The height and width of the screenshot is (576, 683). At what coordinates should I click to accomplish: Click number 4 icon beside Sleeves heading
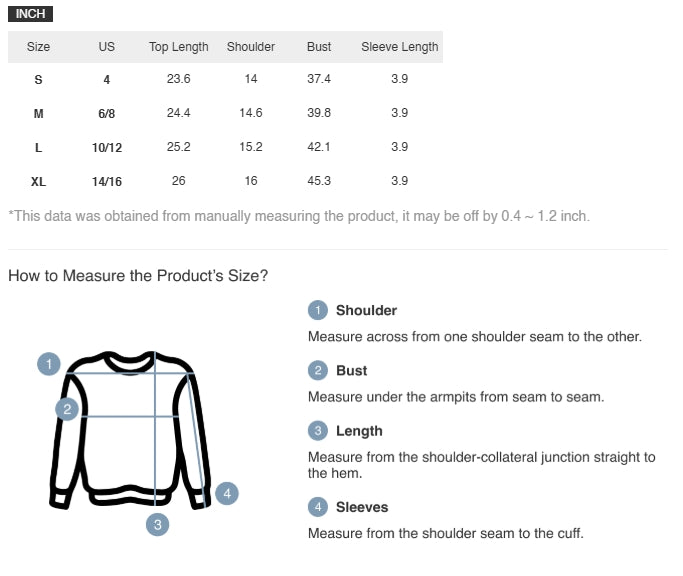coord(318,507)
